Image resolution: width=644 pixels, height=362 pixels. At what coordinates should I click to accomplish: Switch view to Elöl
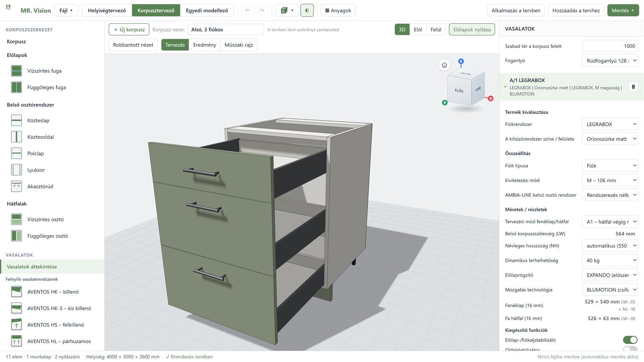[x=418, y=29]
